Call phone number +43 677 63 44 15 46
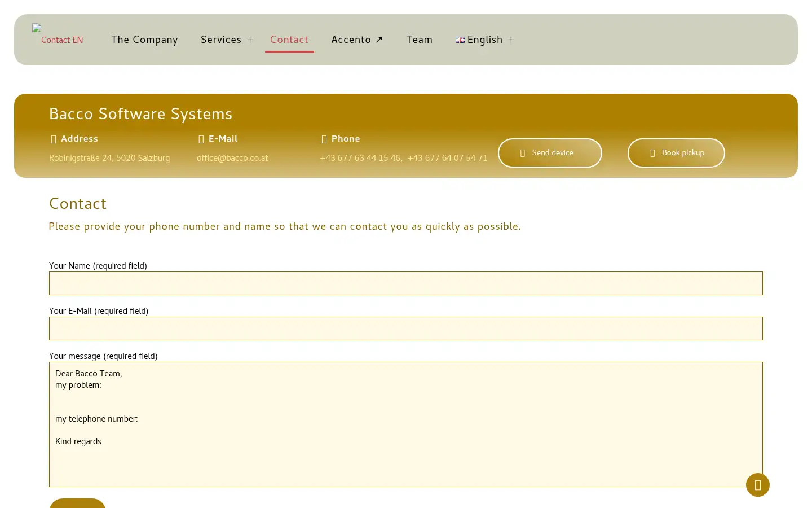The width and height of the screenshot is (812, 508). click(360, 158)
